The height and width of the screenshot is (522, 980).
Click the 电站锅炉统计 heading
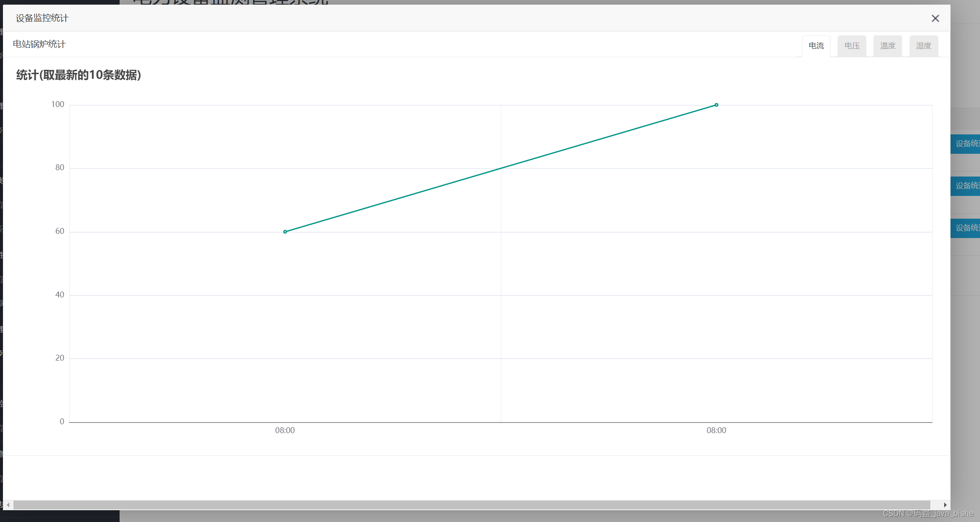pyautogui.click(x=39, y=44)
